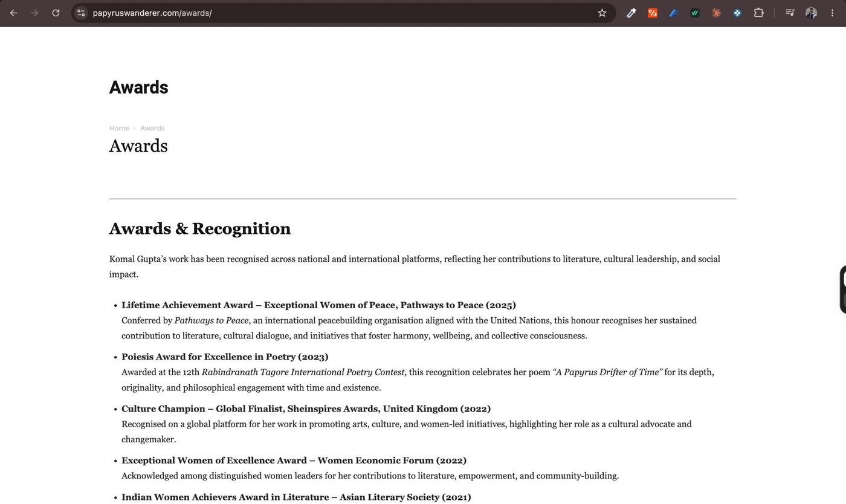Open the blue pen extension
Viewport: 846px width, 504px height.
click(x=674, y=13)
